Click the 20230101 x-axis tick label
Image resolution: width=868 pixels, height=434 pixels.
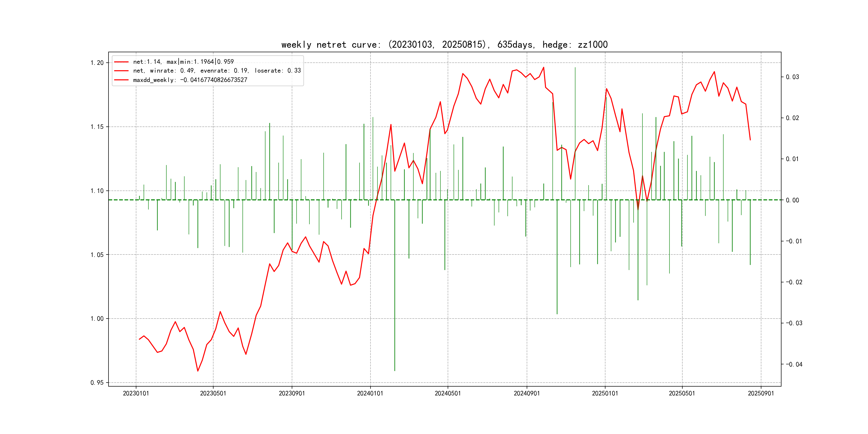coord(136,393)
